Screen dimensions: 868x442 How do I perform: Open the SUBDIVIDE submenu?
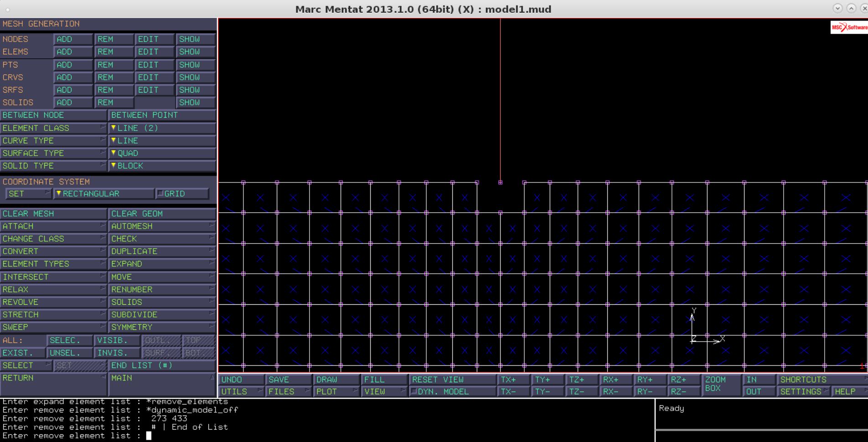[x=162, y=315]
